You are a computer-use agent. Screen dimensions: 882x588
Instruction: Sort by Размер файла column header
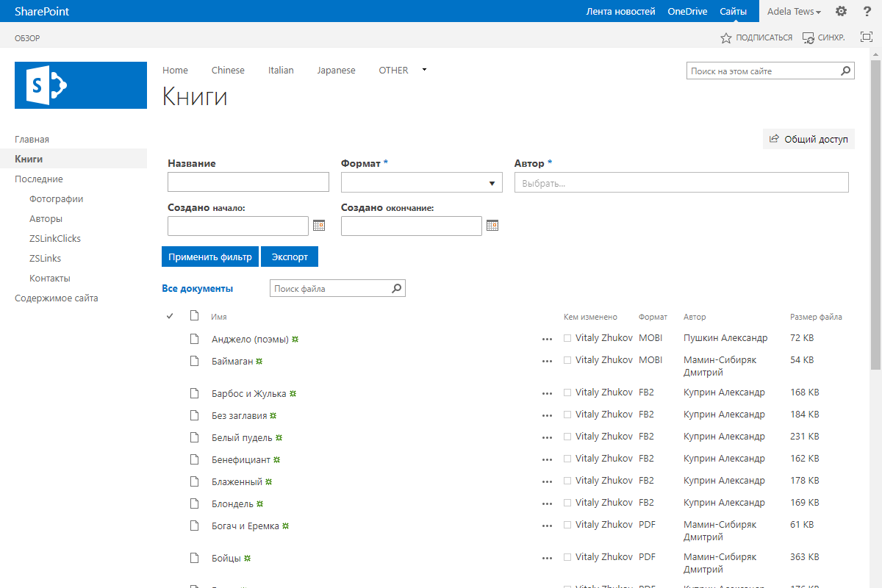click(816, 317)
